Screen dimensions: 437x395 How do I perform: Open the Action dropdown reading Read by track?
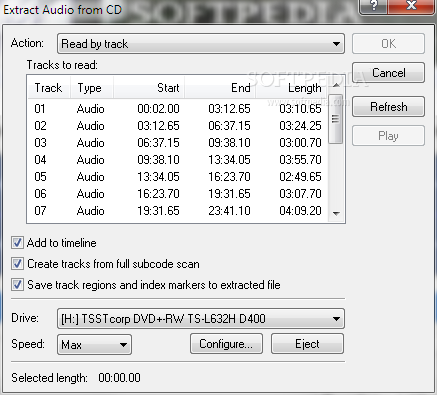201,44
